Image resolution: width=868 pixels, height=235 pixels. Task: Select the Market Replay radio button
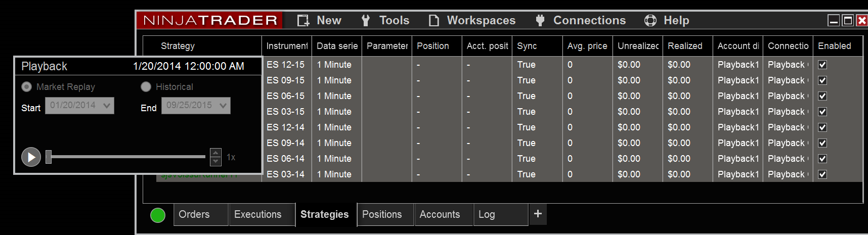tap(27, 87)
